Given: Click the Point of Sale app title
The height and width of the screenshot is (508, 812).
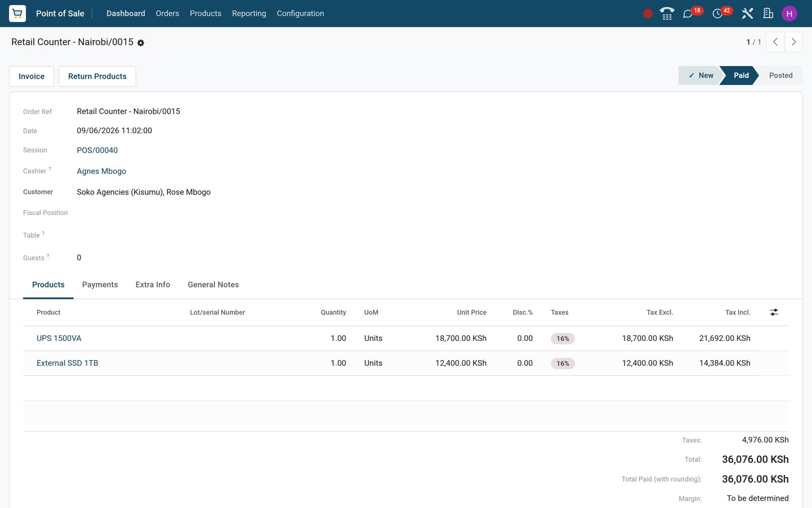Looking at the screenshot, I should pos(60,14).
